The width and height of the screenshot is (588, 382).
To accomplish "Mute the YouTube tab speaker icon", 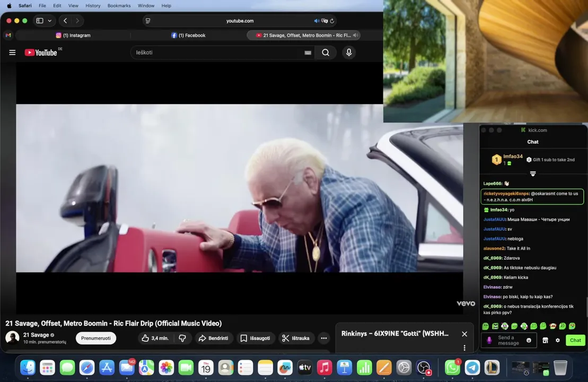I will (x=355, y=35).
